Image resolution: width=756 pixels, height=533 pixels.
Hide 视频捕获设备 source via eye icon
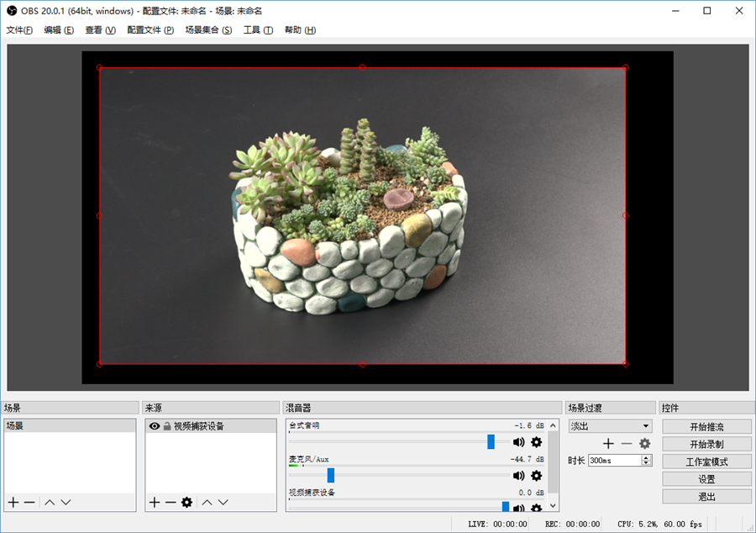(155, 426)
